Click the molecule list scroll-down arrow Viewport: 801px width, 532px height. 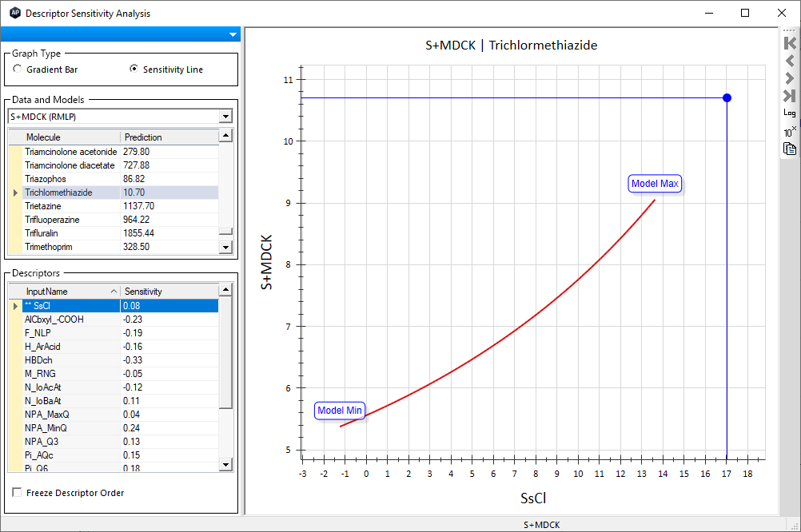[225, 247]
